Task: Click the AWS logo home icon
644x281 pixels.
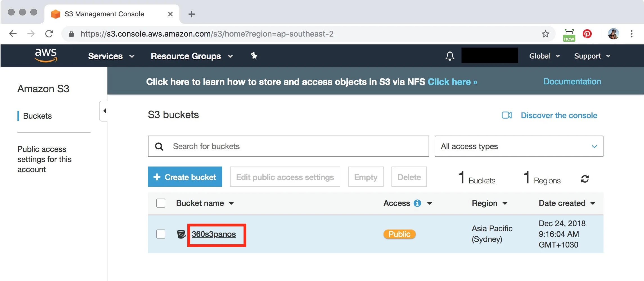Action: [x=46, y=55]
